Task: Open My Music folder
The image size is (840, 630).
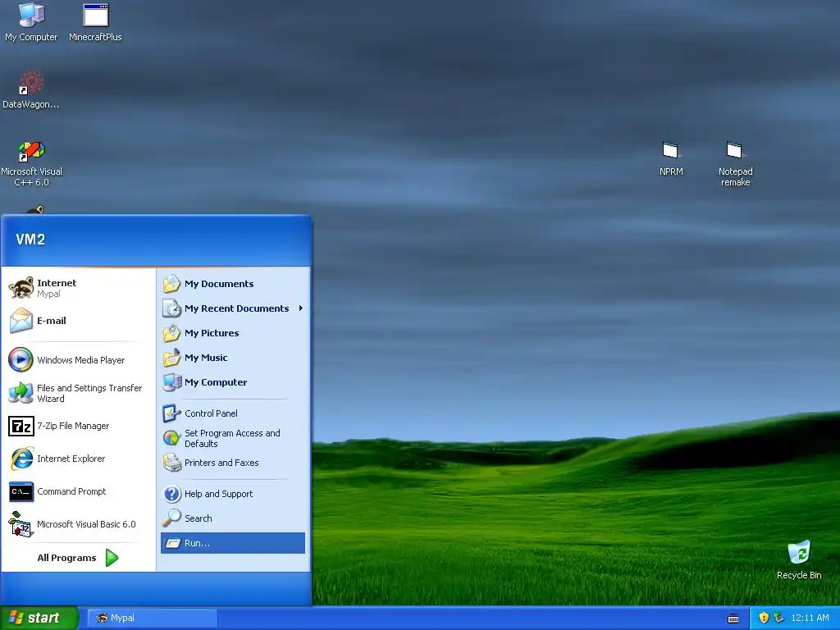Action: (233, 358)
